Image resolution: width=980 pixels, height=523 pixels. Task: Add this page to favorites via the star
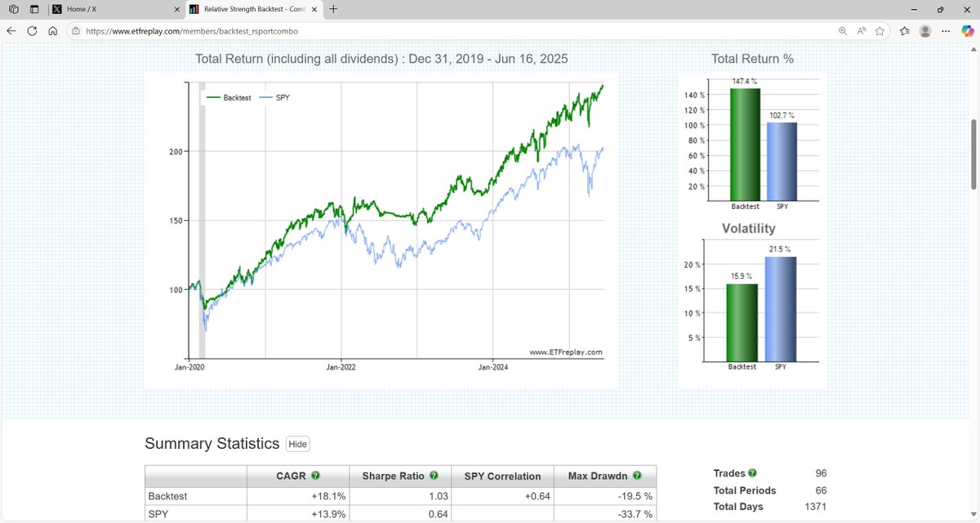point(880,30)
